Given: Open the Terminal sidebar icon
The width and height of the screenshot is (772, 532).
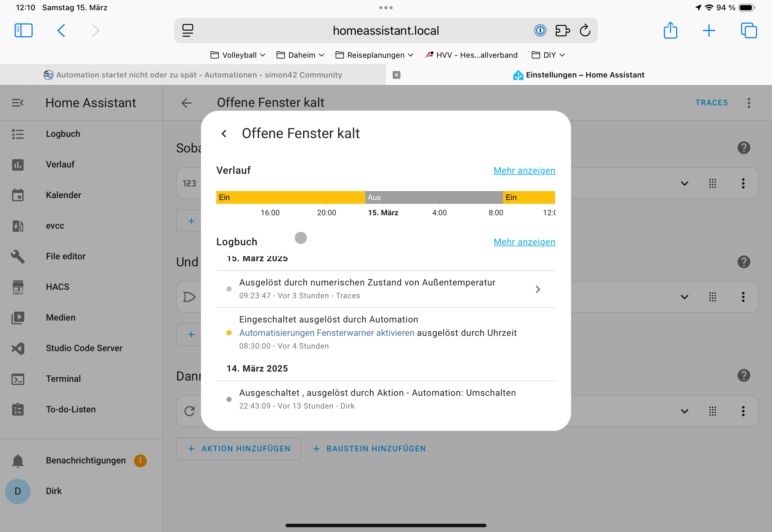Looking at the screenshot, I should coord(18,379).
